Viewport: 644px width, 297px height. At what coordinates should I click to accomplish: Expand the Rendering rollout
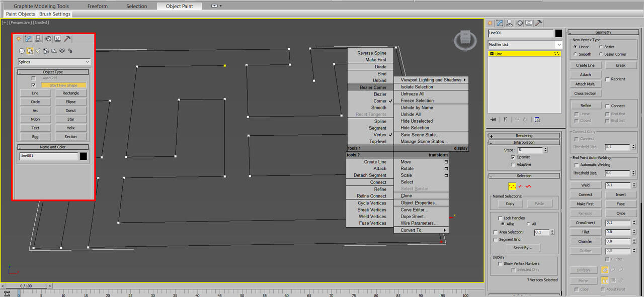524,136
